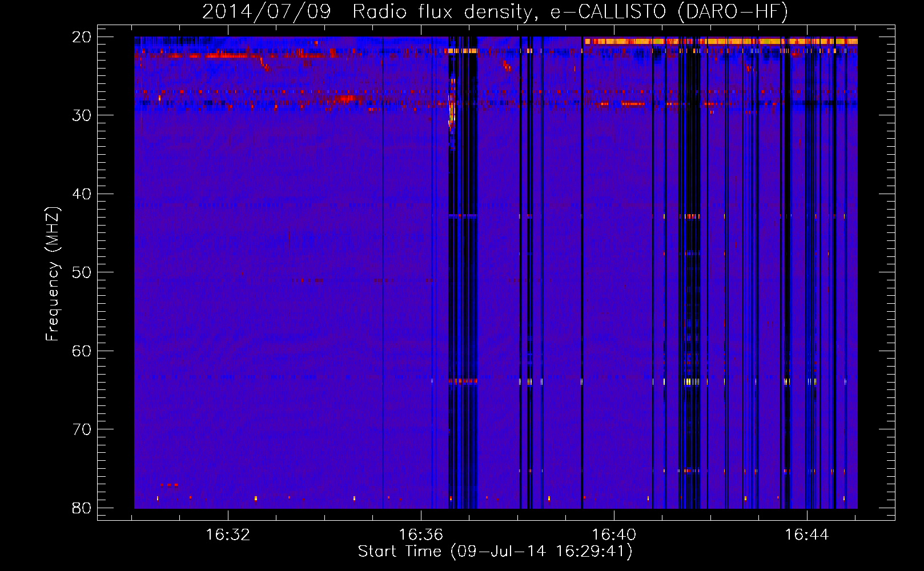Click the 80 frequency tick label
Screen dimensions: 924x571
pos(82,508)
